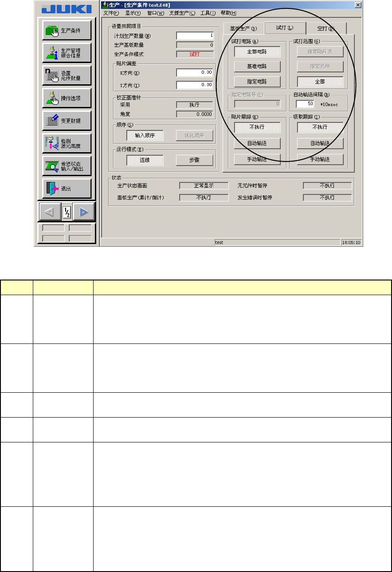
Task: Select 全部电路 under 试打电路
Action: pos(257,51)
